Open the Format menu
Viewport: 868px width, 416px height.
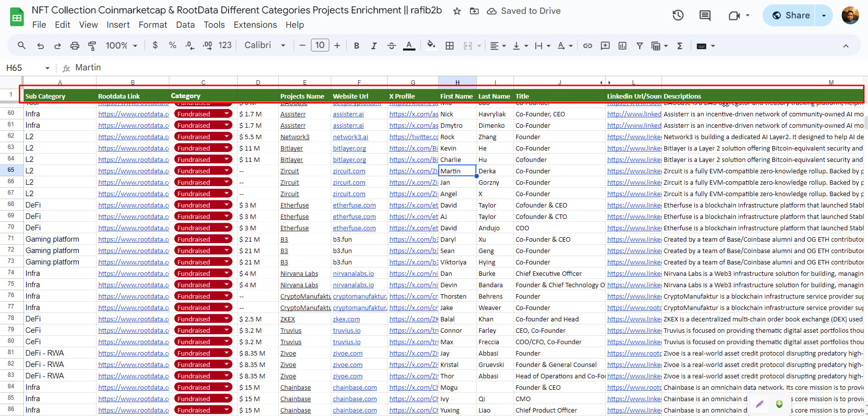coord(153,25)
